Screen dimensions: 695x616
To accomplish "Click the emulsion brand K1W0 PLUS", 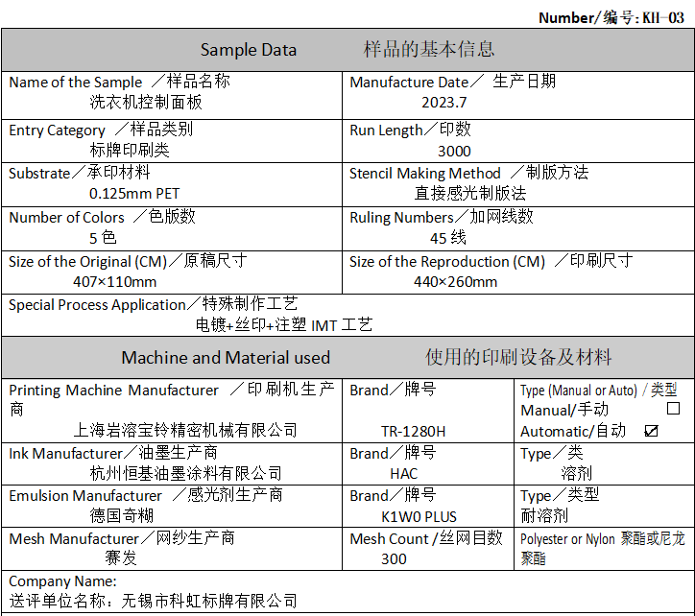I will click(x=419, y=516).
